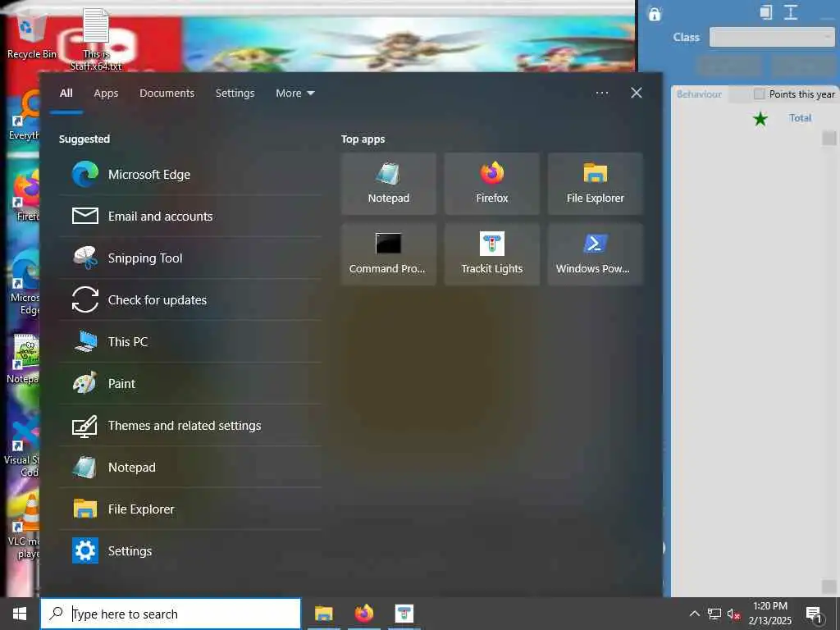Click the Type here to search box

(171, 614)
